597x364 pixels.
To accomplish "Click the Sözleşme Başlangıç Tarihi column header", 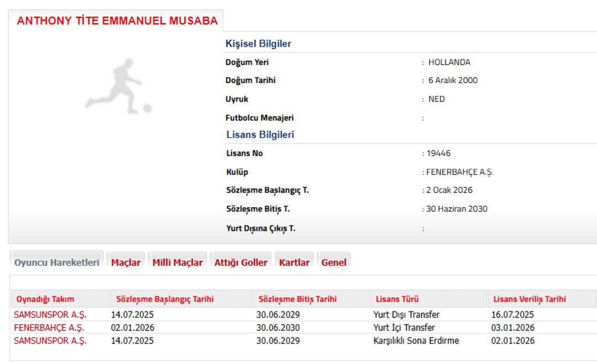I will click(x=165, y=299).
